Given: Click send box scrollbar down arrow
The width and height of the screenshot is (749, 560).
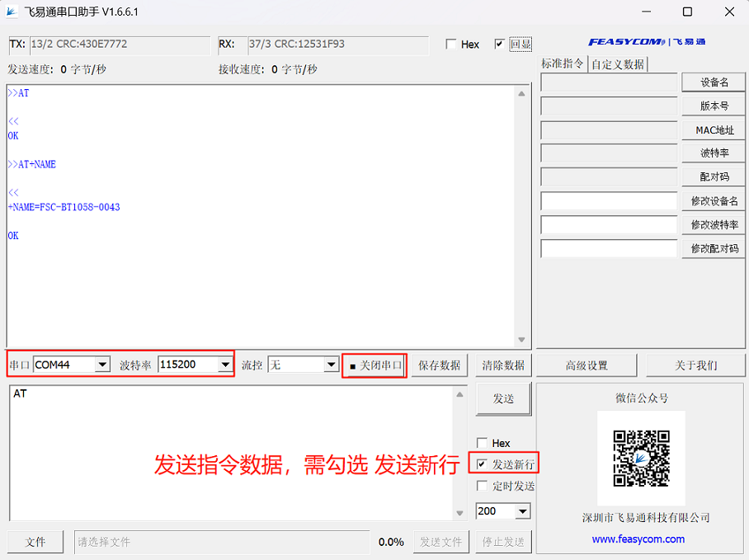Looking at the screenshot, I should click(459, 513).
